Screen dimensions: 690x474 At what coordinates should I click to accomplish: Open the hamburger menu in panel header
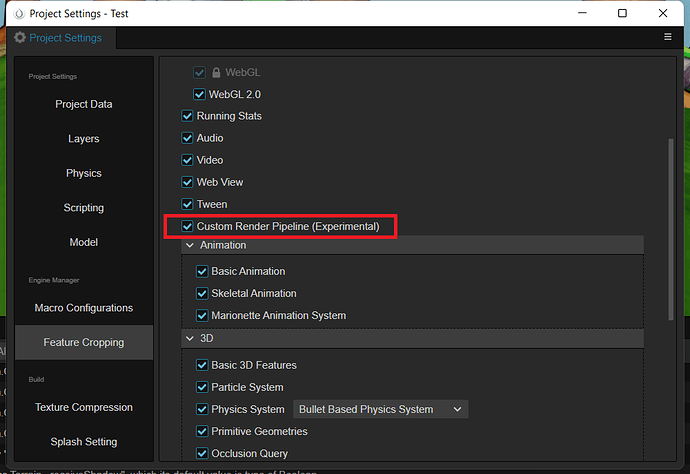668,37
